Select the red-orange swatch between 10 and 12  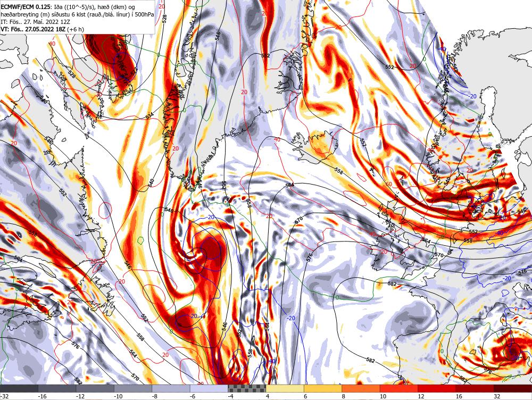[399, 388]
